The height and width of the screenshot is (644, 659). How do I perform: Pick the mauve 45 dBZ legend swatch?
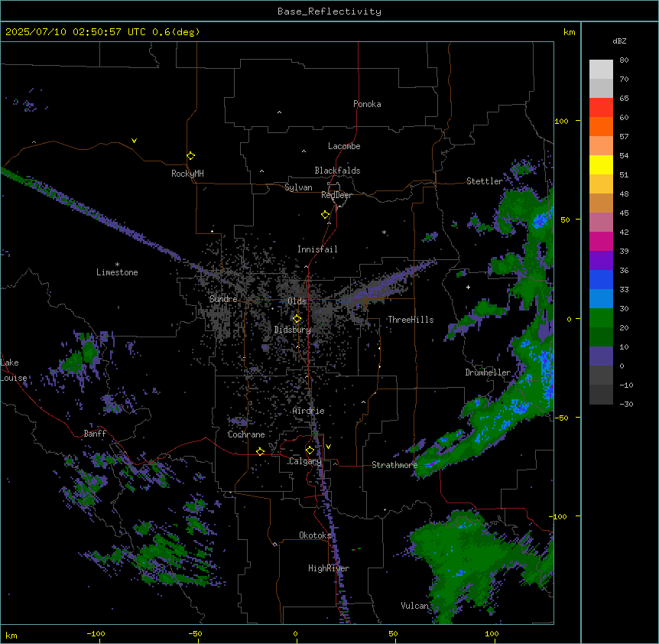pos(601,222)
